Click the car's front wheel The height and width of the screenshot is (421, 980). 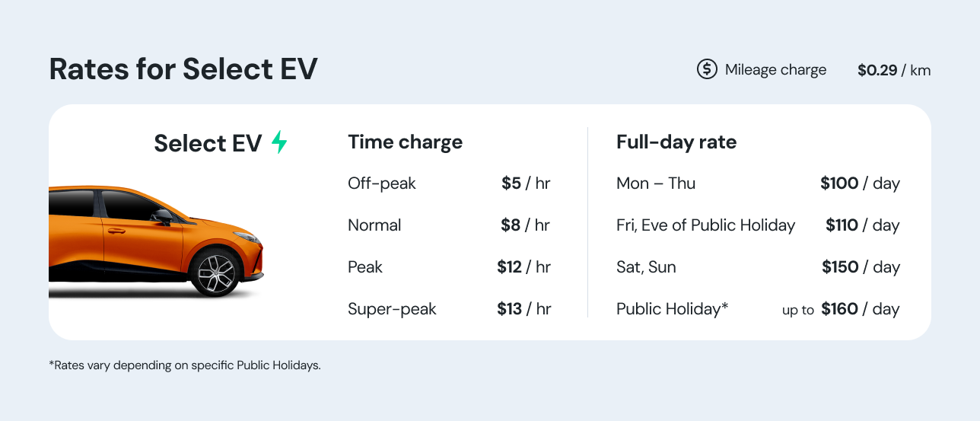coord(215,272)
